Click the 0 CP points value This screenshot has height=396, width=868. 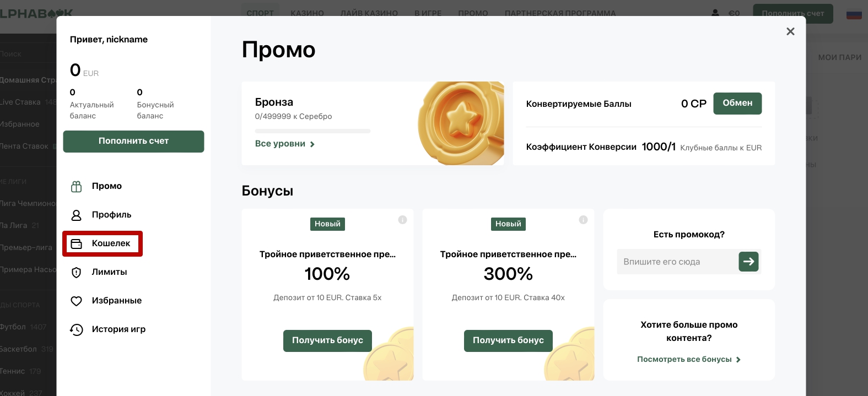coord(694,104)
